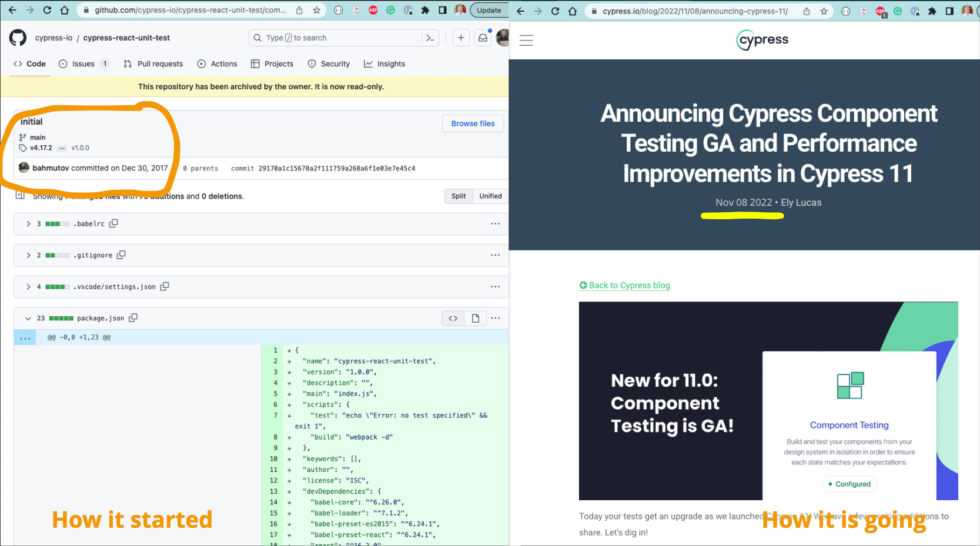Open the Security tab
Viewport: 980px width, 546px height.
tap(329, 63)
